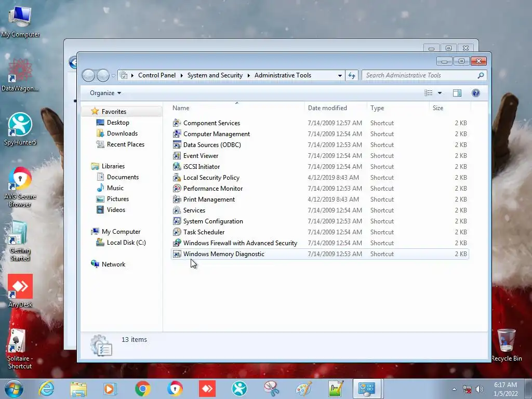532x399 pixels.
Task: Open Desktop in the navigation pane
Action: coord(118,123)
